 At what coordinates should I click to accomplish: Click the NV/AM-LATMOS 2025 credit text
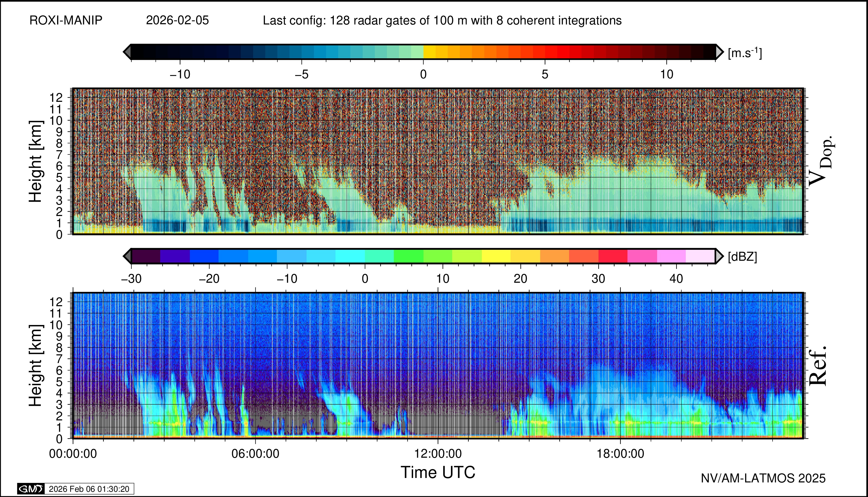763,478
